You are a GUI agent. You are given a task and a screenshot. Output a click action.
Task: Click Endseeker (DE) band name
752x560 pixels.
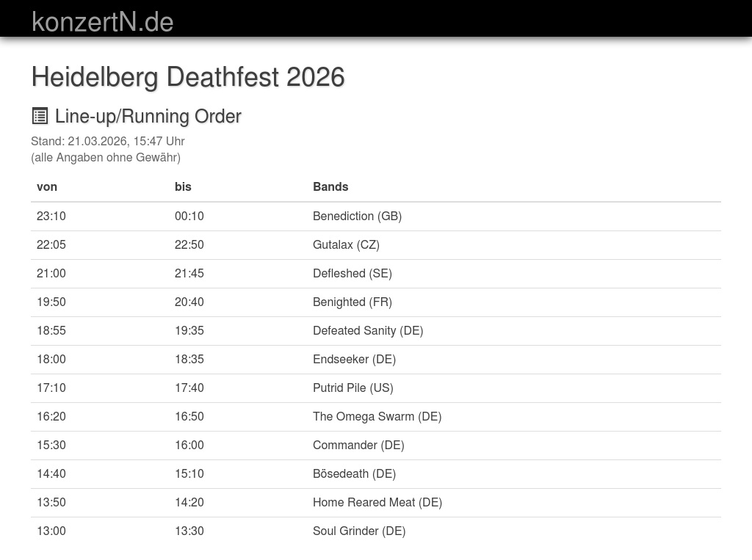tap(354, 359)
